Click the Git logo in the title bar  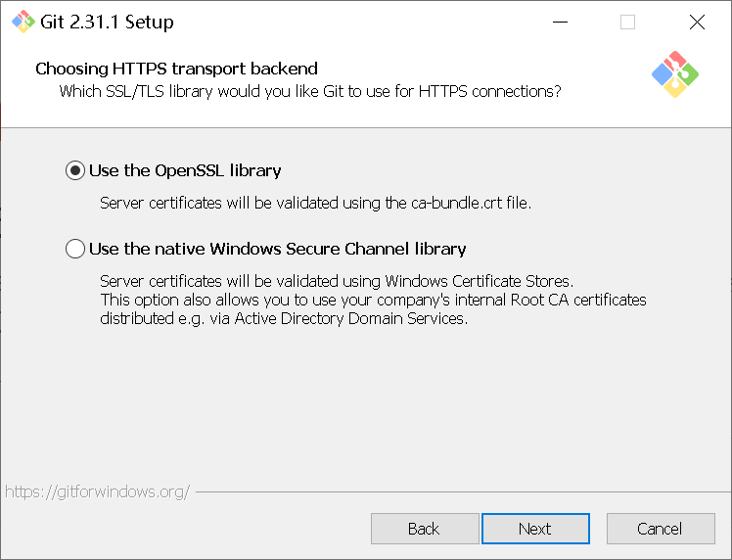pos(23,22)
